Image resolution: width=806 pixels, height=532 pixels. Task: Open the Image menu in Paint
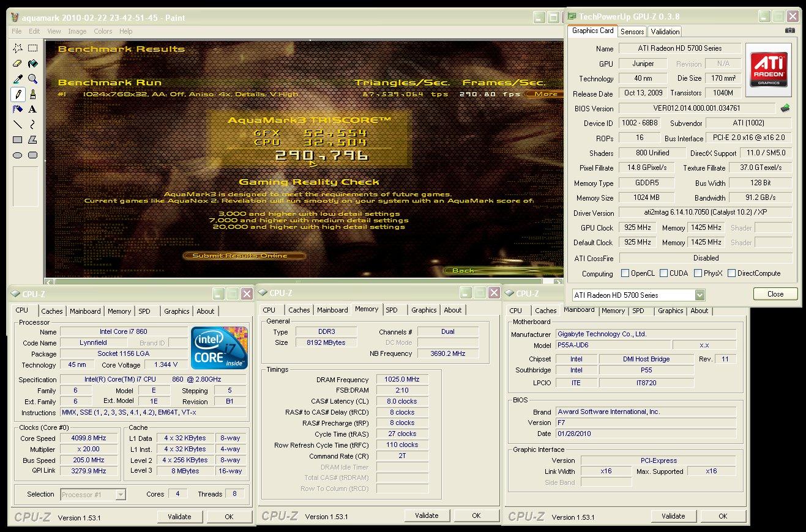(x=77, y=31)
